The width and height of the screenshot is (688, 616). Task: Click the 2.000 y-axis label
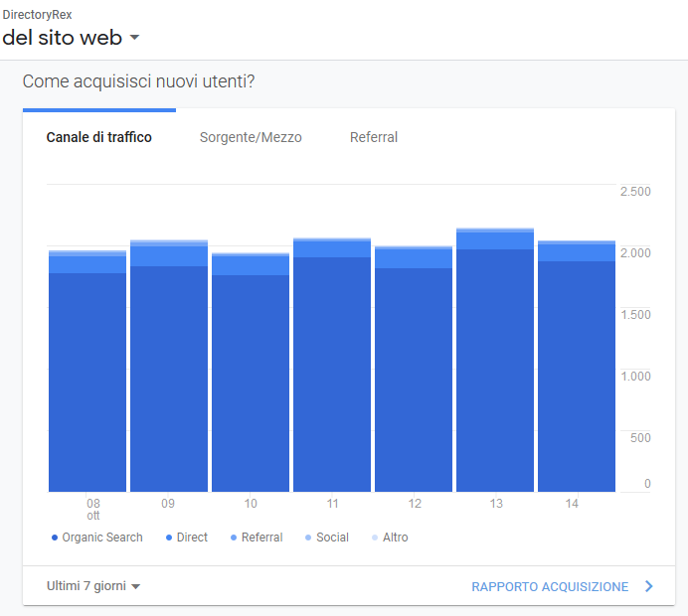tap(635, 253)
